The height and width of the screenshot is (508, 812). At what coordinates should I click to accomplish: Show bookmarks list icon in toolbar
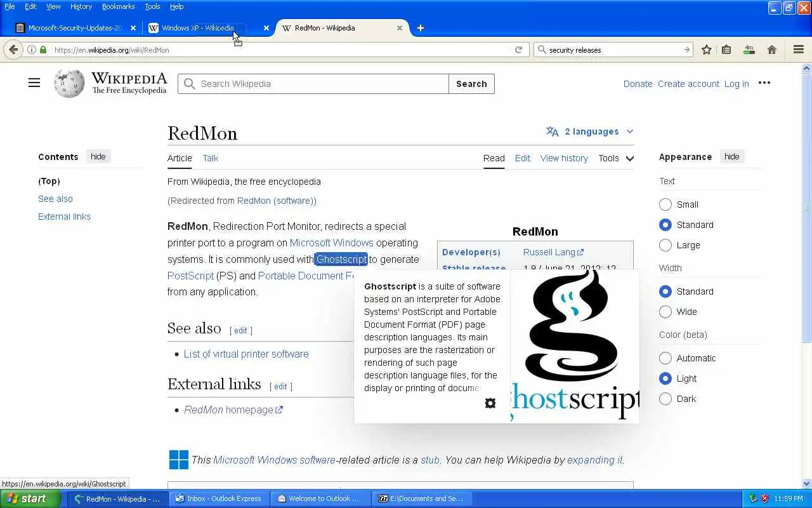pos(727,50)
